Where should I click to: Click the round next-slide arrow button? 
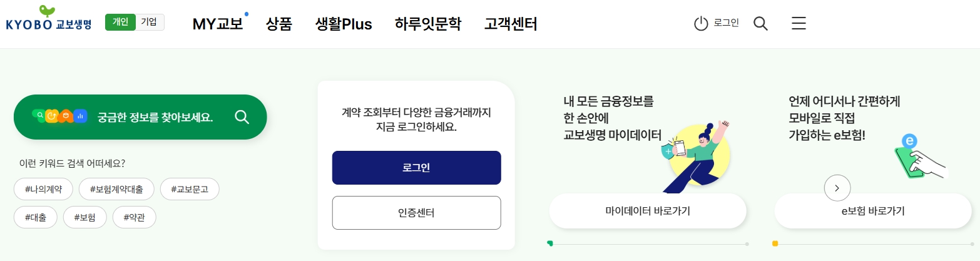click(x=837, y=187)
